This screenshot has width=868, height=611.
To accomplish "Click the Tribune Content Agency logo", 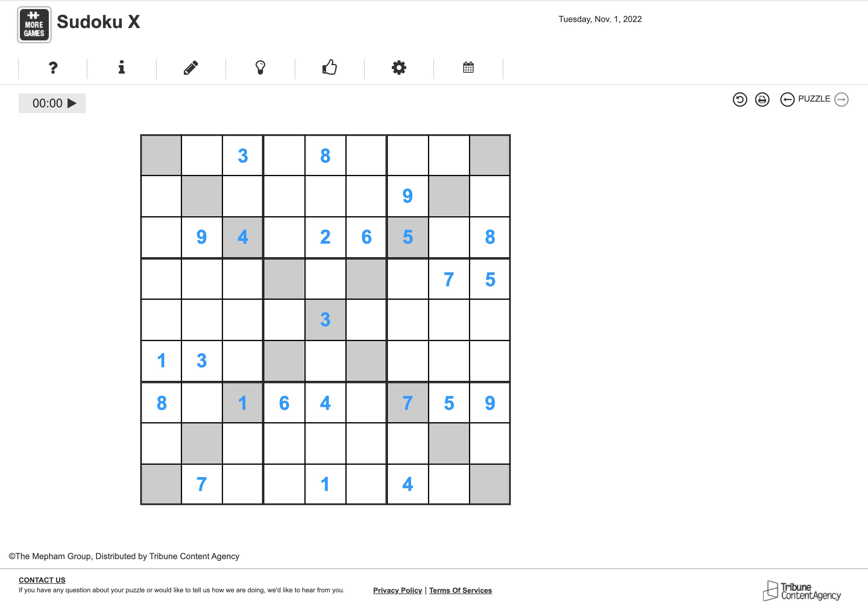I will 801,591.
